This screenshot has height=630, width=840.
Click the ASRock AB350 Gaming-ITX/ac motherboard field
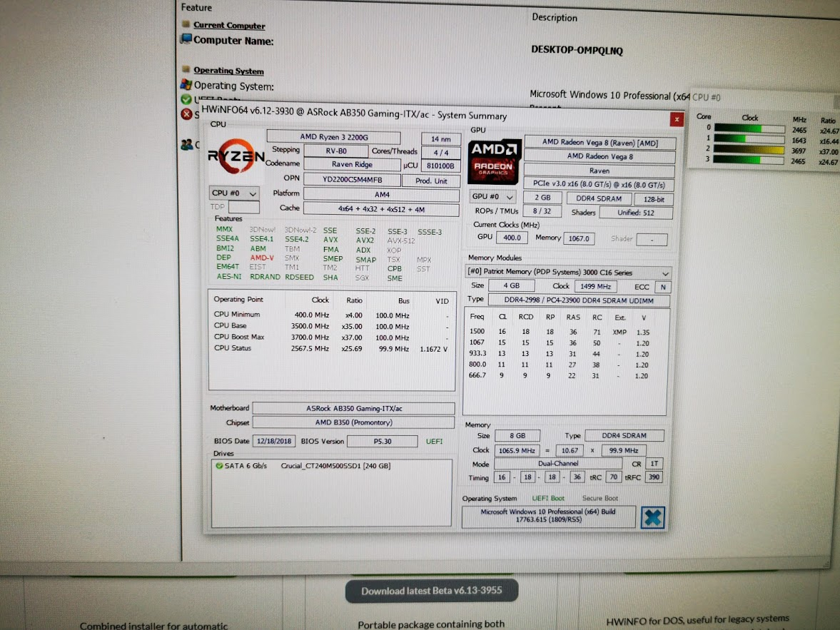point(353,408)
